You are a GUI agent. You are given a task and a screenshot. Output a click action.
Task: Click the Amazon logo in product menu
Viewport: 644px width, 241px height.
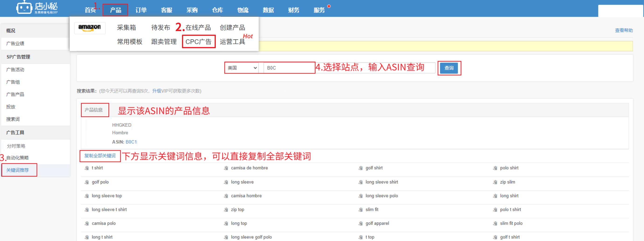pyautogui.click(x=90, y=28)
